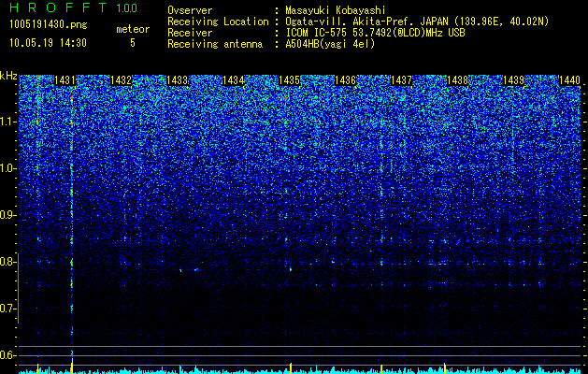Select the filename 1005191430.png

click(49, 25)
